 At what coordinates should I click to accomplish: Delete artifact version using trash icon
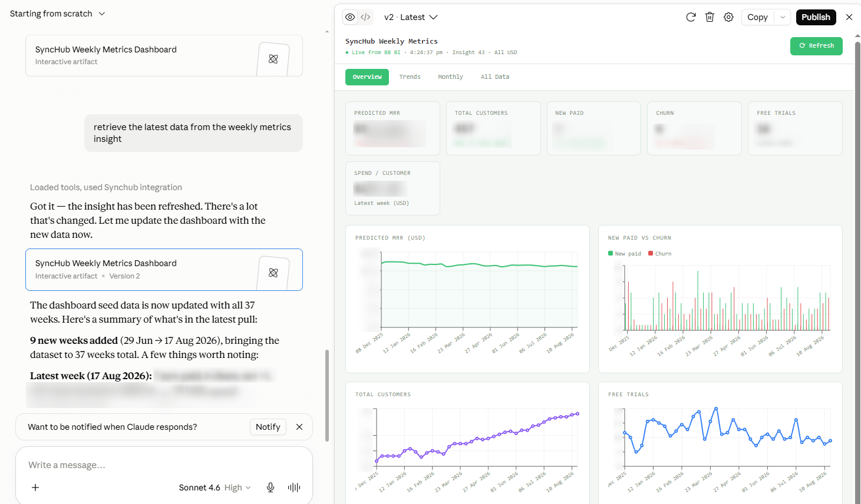coord(710,17)
